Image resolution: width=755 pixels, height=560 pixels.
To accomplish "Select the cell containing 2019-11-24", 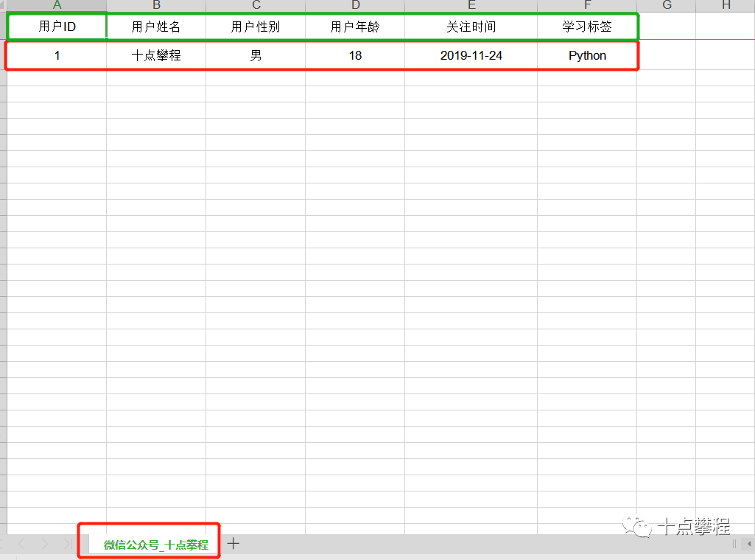I will click(471, 55).
